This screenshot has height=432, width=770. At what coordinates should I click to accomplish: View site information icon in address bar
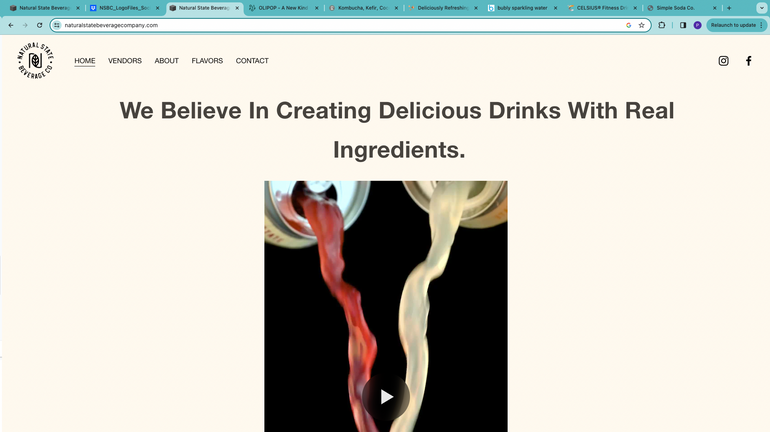pyautogui.click(x=56, y=25)
